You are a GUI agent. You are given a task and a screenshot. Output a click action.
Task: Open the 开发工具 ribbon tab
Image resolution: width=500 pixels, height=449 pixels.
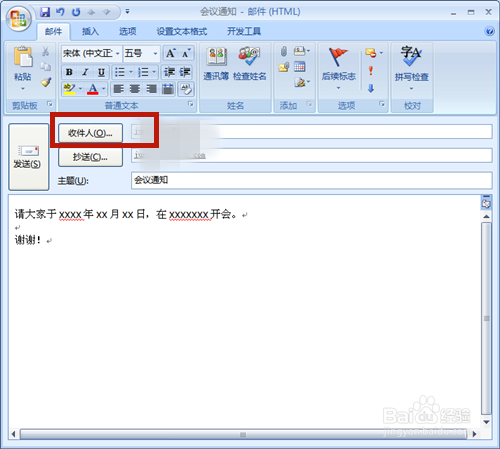click(x=244, y=31)
